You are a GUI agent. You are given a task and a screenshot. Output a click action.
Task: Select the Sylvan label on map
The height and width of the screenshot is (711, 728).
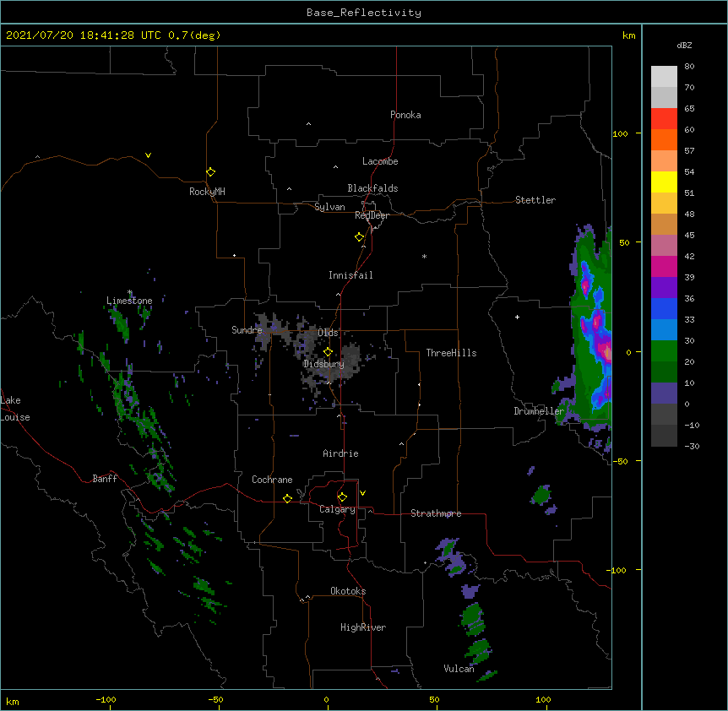point(329,207)
